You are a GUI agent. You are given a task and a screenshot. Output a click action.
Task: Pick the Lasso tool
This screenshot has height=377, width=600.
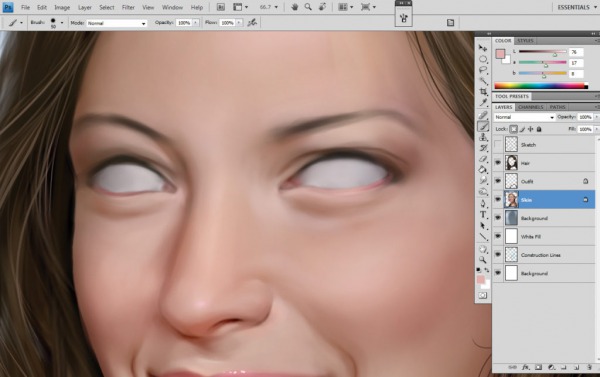pyautogui.click(x=483, y=70)
